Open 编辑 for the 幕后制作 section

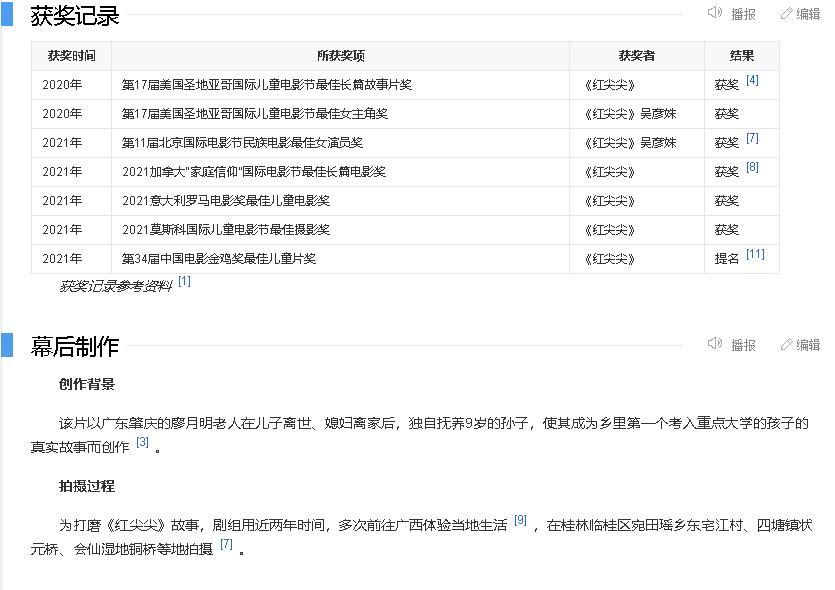808,345
